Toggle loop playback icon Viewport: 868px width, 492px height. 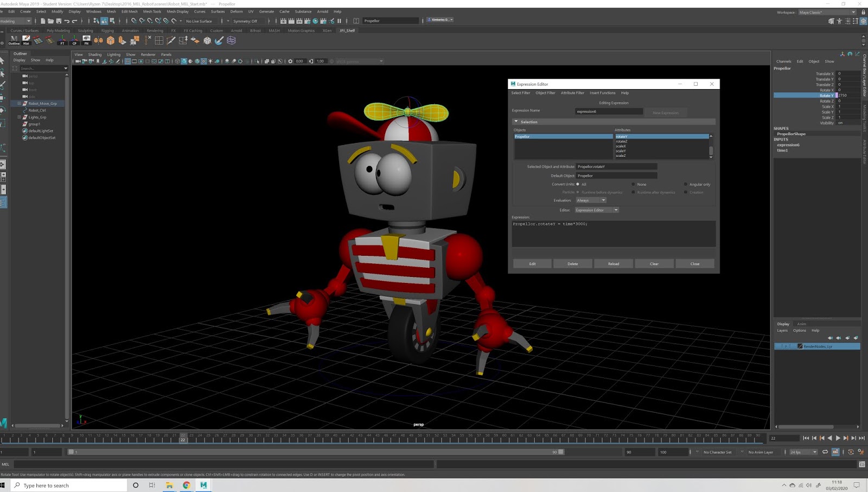pos(825,452)
